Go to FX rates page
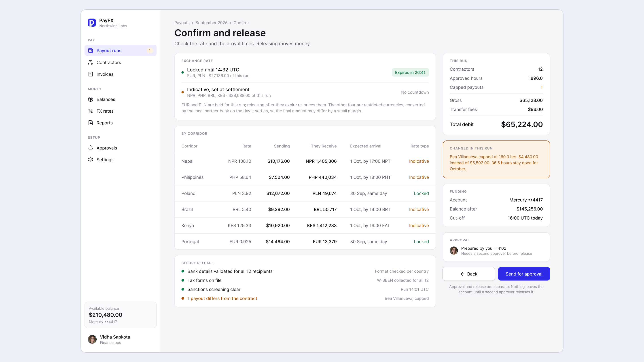 click(x=121, y=111)
